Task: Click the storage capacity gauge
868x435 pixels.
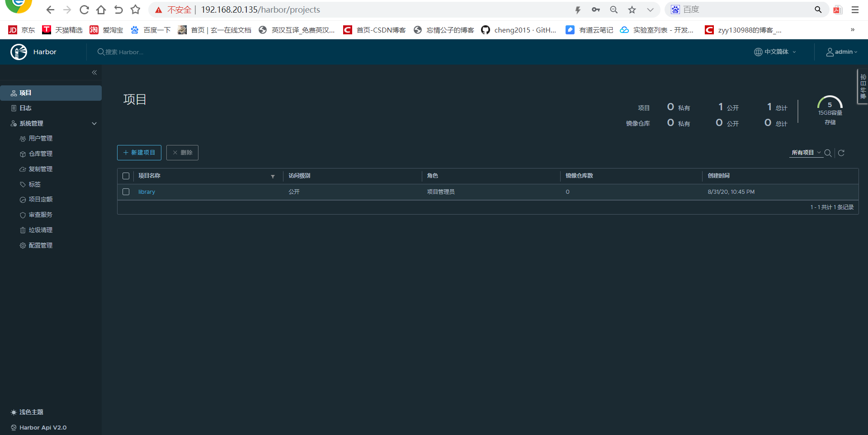Action: click(x=830, y=103)
